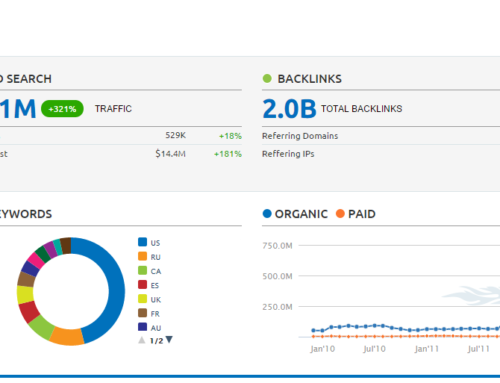500x383 pixels.
Task: Open the Reffering IPs link
Action: pyautogui.click(x=288, y=154)
